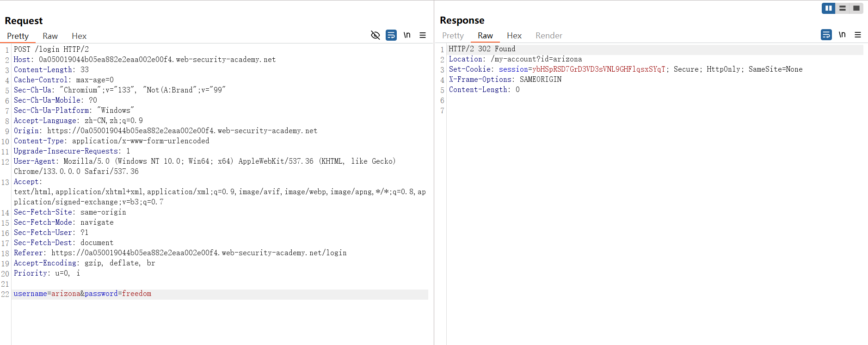Image resolution: width=868 pixels, height=345 pixels.
Task: Open Response panel options menu
Action: coord(858,35)
